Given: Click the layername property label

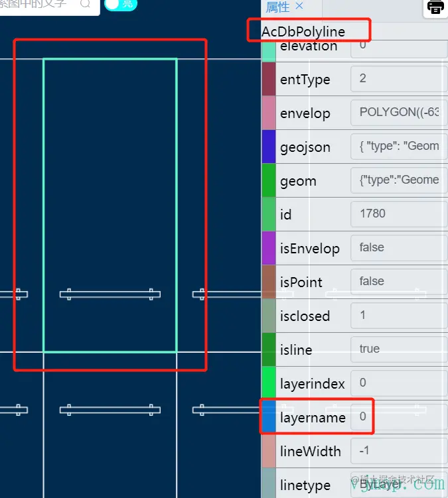Looking at the screenshot, I should (x=313, y=418).
